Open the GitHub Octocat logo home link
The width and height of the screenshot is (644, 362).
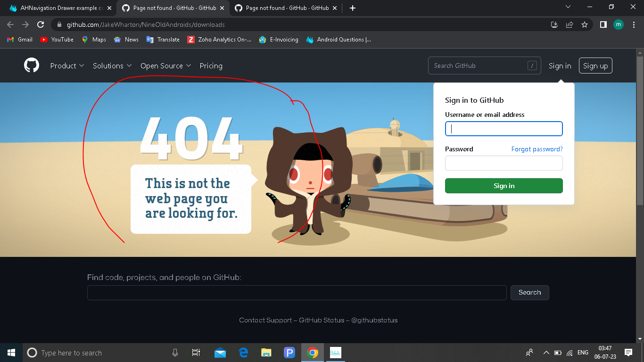(32, 66)
